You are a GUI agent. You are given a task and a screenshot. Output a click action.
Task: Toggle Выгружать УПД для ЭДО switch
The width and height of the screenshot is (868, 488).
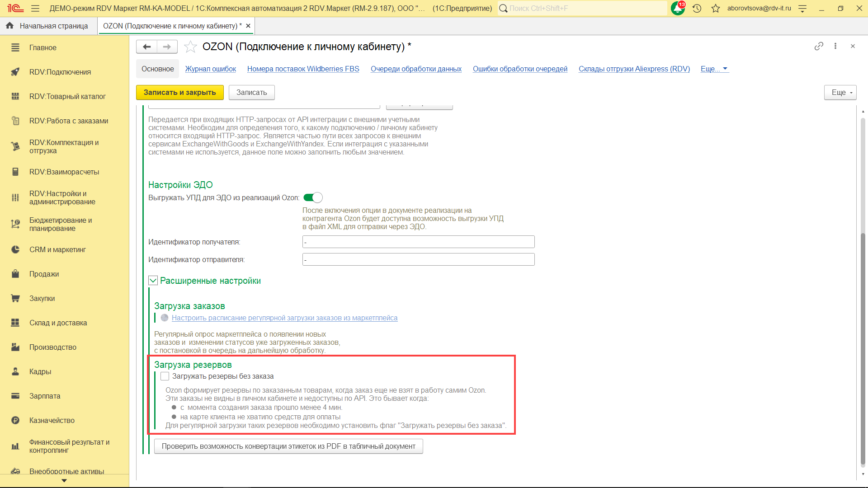pos(313,197)
